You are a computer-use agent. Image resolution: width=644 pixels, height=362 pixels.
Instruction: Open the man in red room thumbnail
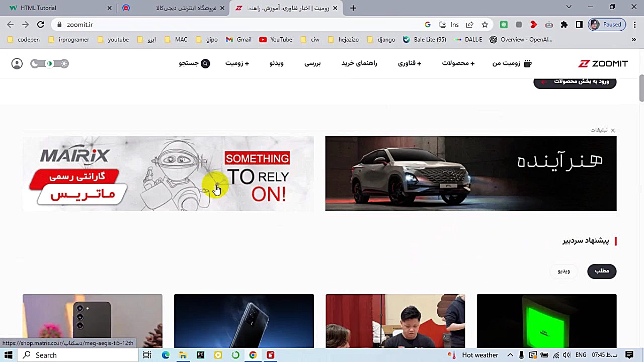click(395, 321)
